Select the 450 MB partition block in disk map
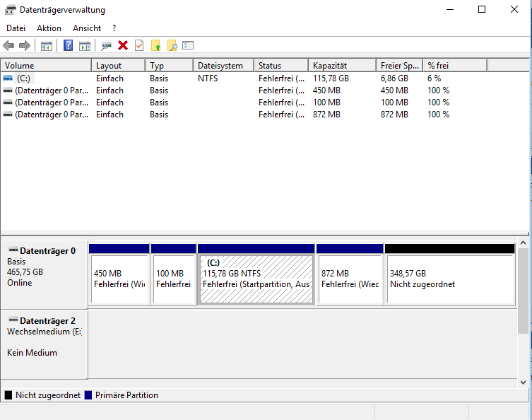 coord(119,274)
